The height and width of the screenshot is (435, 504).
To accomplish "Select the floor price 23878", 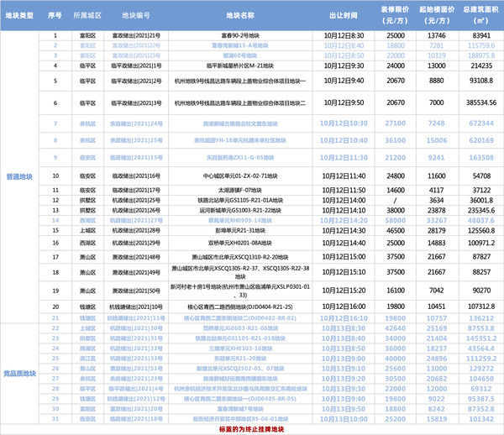I will [x=437, y=211].
